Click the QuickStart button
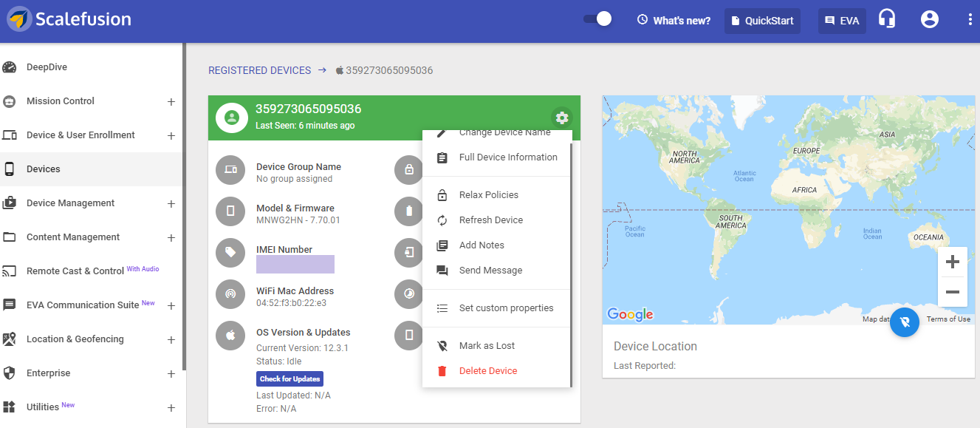The image size is (980, 428). tap(762, 21)
